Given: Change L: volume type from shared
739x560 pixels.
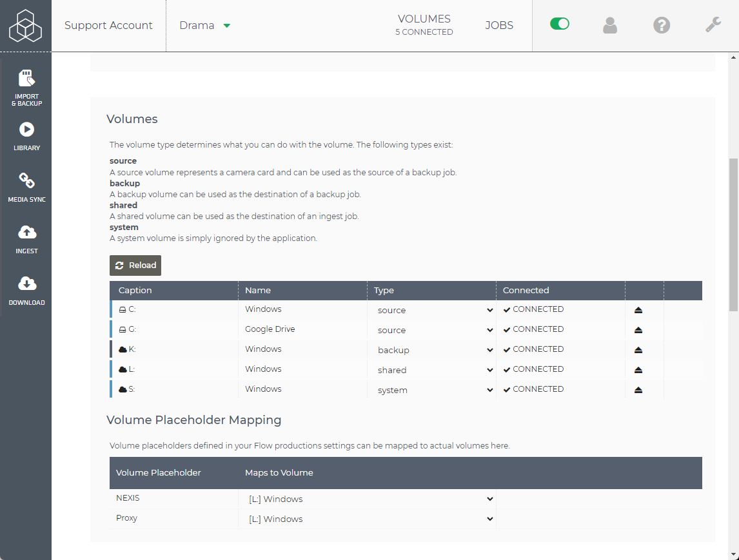Looking at the screenshot, I should click(x=434, y=370).
